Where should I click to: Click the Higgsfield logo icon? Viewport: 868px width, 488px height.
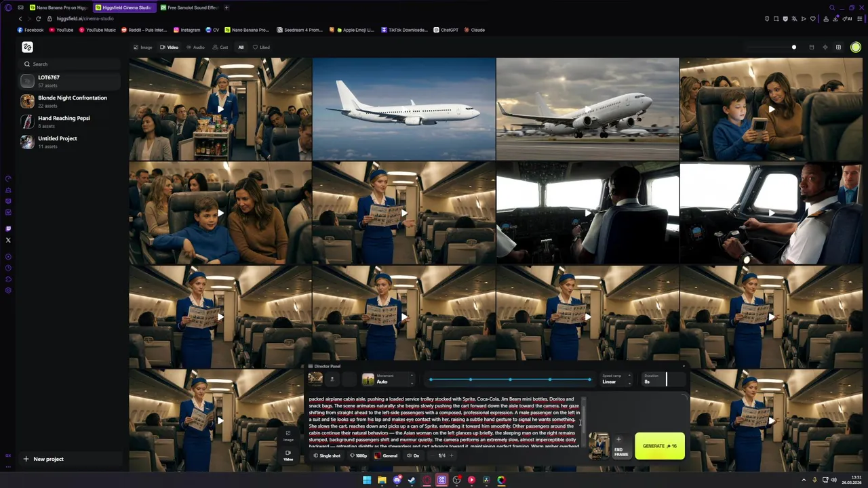(27, 47)
